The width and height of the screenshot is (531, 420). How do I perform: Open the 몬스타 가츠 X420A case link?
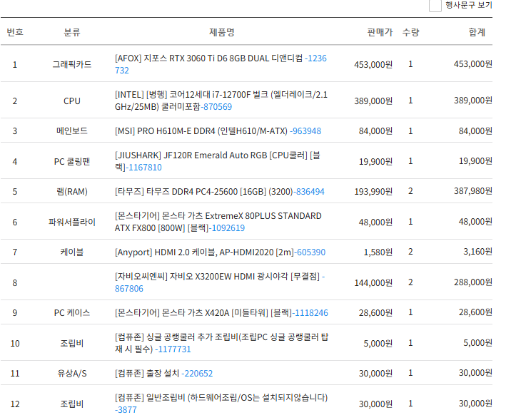click(221, 313)
